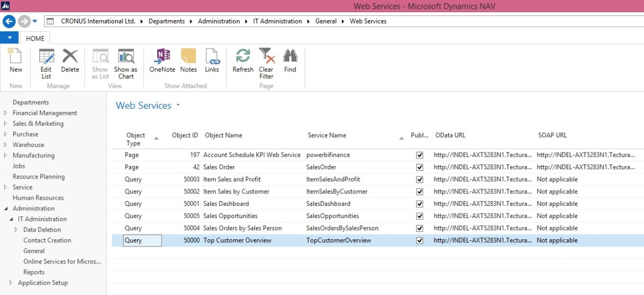
Task: Collapse the Administration tree node
Action: coord(5,209)
